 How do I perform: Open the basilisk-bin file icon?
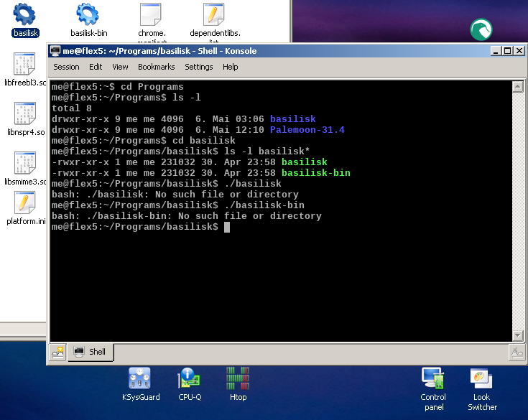pyautogui.click(x=88, y=14)
